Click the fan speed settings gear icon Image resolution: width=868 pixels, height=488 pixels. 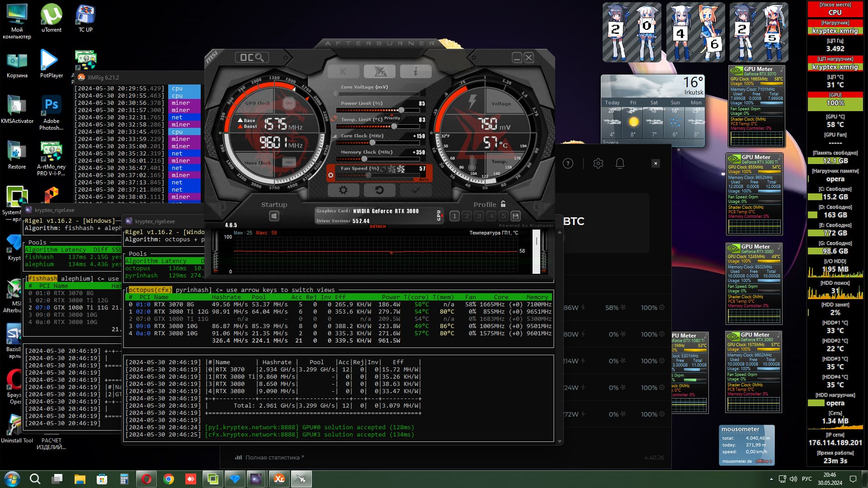tap(331, 175)
